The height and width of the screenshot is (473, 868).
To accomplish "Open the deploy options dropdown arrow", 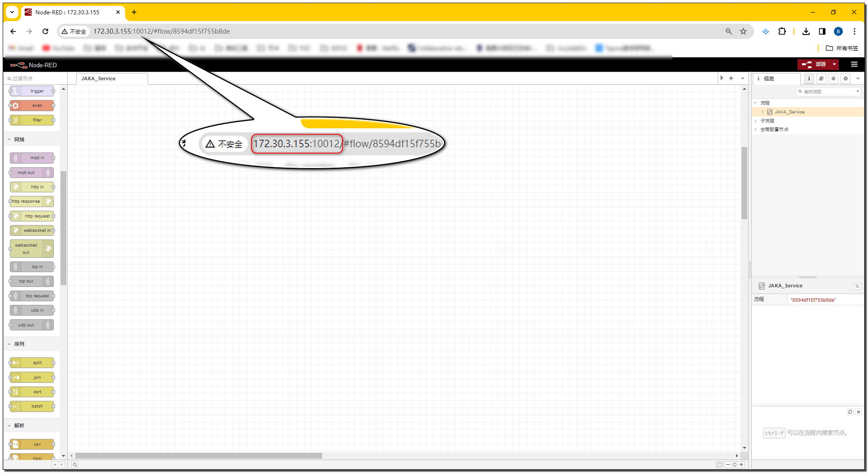I will [x=834, y=65].
